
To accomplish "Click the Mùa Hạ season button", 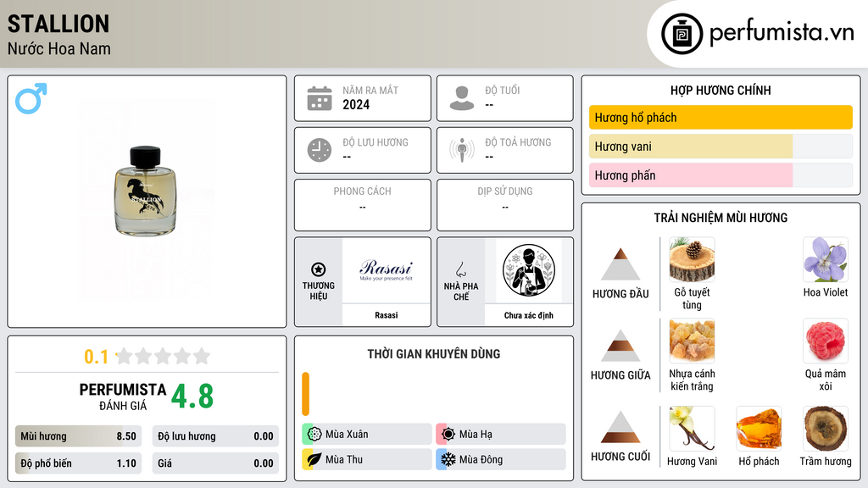I will click(501, 434).
